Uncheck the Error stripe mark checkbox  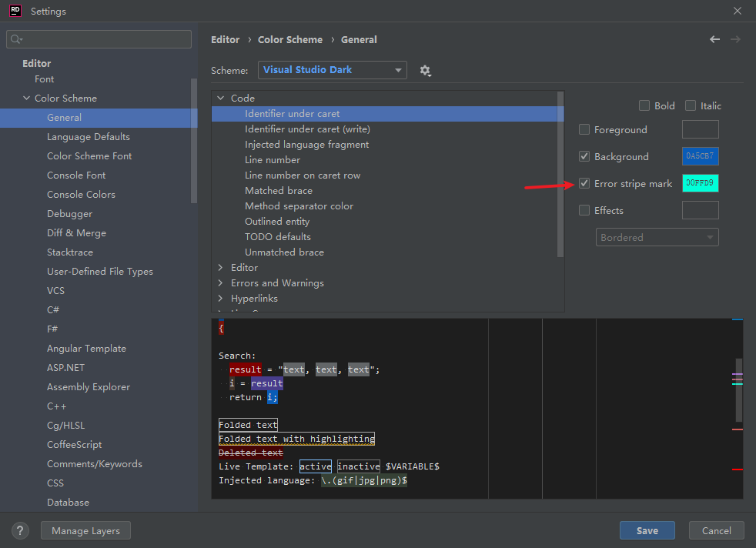point(584,184)
